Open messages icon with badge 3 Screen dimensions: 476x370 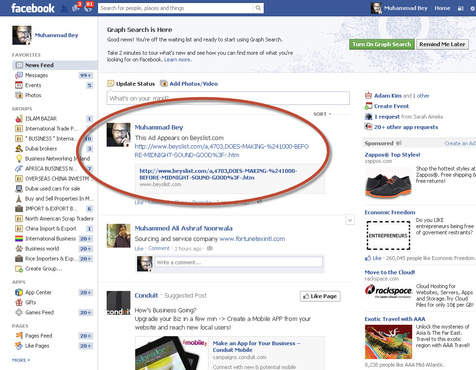[76, 8]
